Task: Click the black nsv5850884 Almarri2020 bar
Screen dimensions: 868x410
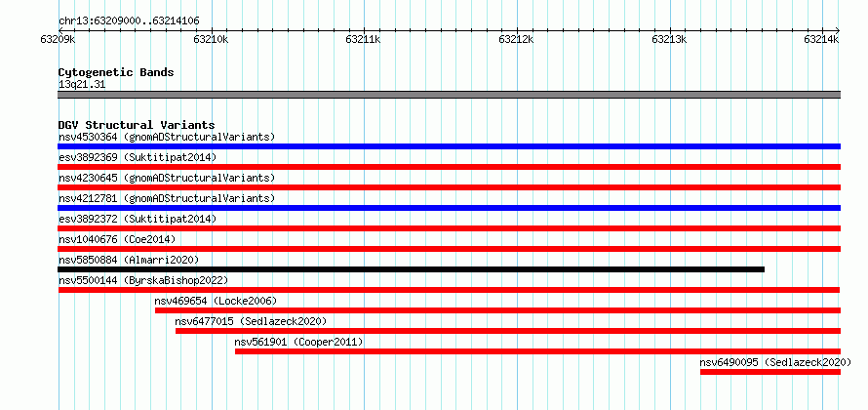Action: click(411, 269)
